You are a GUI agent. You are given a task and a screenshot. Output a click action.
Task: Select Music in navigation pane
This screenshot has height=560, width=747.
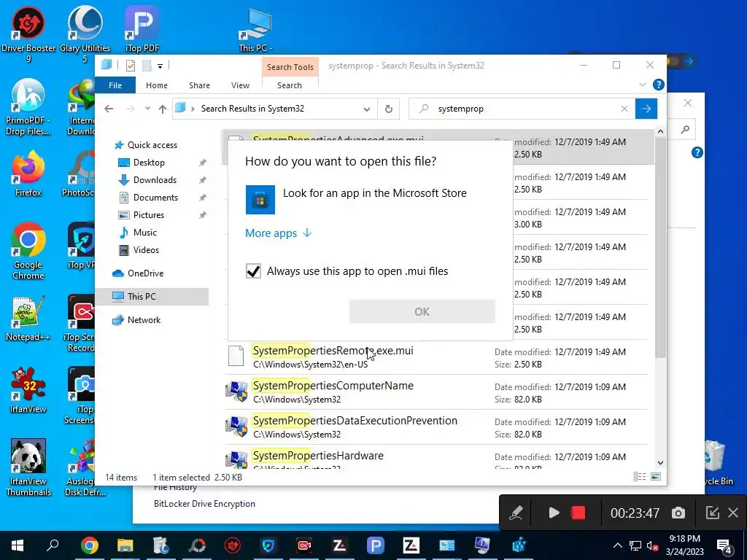point(145,233)
